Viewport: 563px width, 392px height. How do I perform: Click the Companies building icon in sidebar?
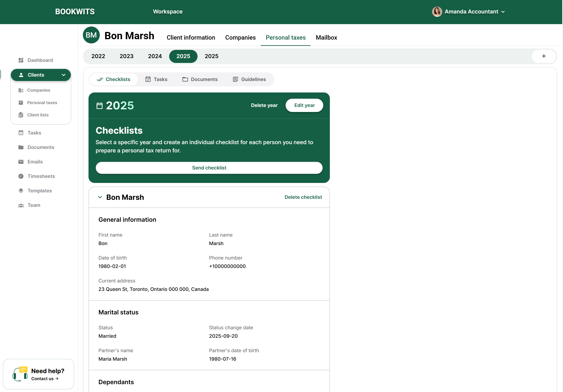[21, 90]
